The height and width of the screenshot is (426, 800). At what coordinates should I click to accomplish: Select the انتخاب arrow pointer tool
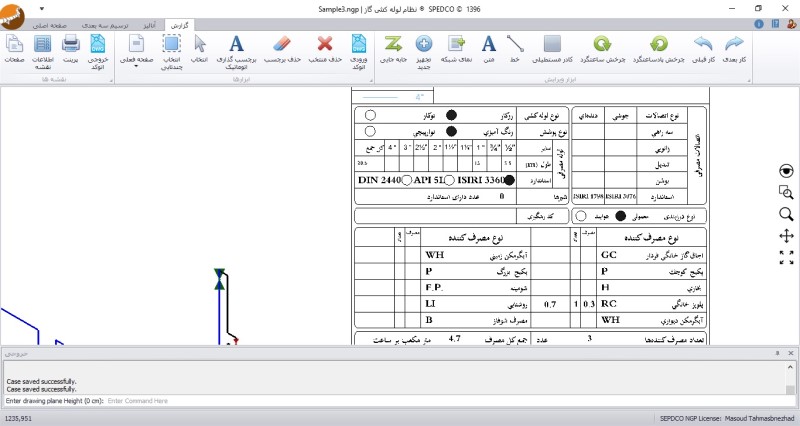coord(199,49)
